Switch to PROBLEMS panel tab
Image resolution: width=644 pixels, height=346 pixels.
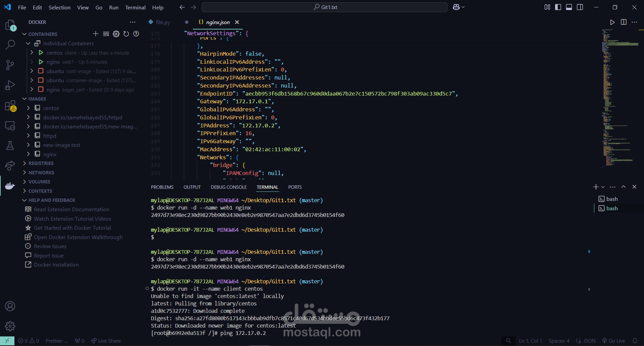pos(162,187)
